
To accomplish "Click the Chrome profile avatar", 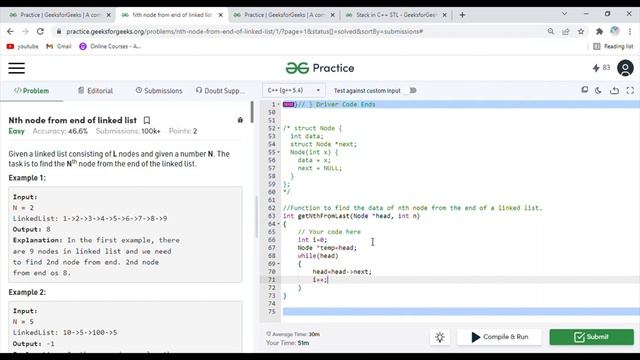I will (615, 31).
